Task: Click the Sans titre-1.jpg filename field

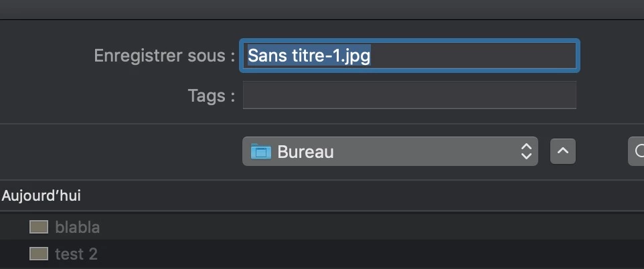Action: click(x=410, y=56)
